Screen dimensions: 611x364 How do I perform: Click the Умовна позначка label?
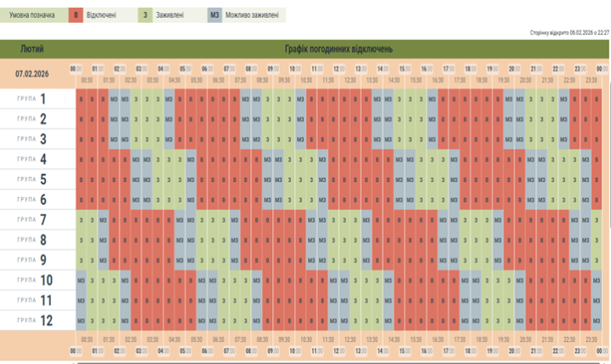(32, 15)
